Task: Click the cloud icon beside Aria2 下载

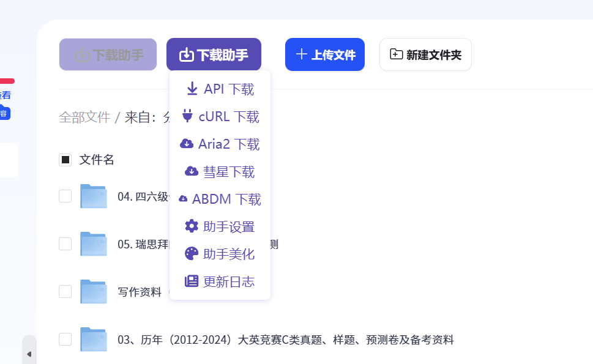Action: tap(187, 144)
